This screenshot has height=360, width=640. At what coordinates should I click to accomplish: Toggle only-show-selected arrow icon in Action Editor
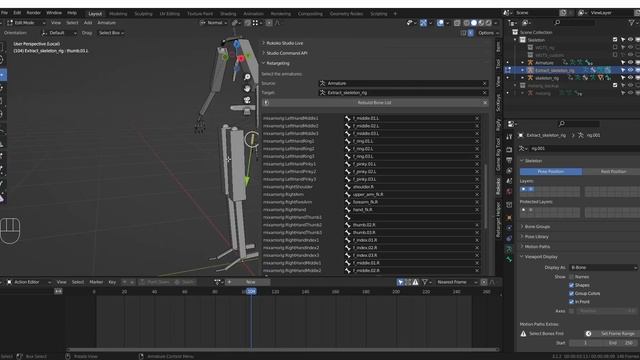pyautogui.click(x=400, y=282)
